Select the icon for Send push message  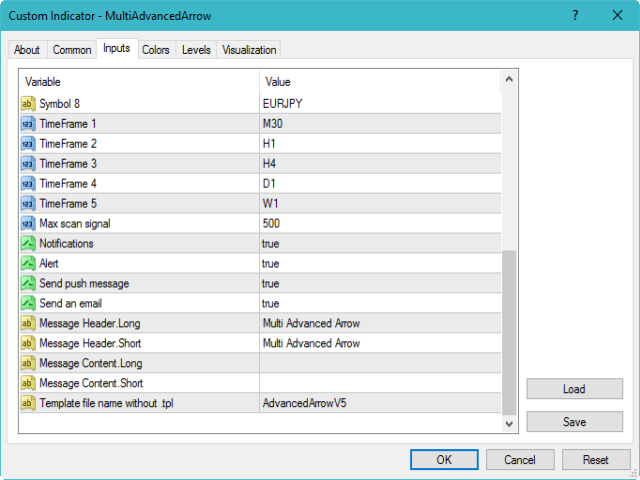click(x=28, y=283)
